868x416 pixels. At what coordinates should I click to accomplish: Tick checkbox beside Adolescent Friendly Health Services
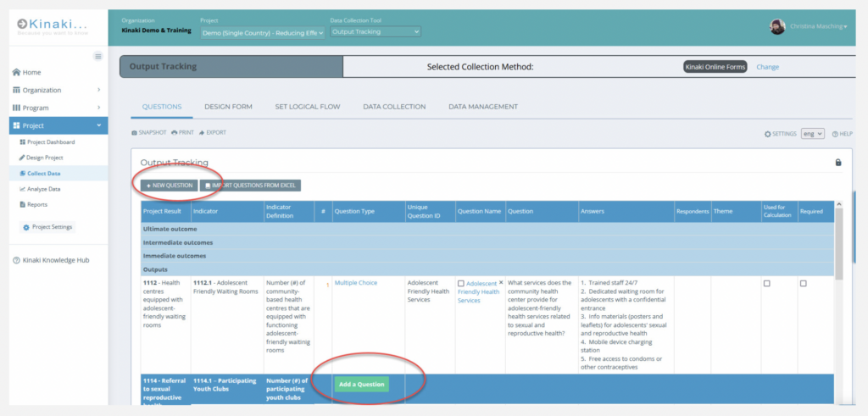[461, 283]
